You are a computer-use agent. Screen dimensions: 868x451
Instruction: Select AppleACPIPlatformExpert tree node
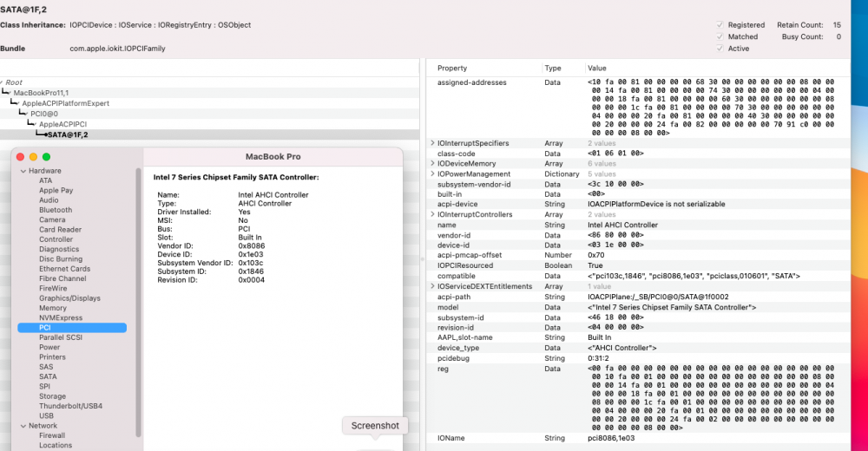[65, 103]
